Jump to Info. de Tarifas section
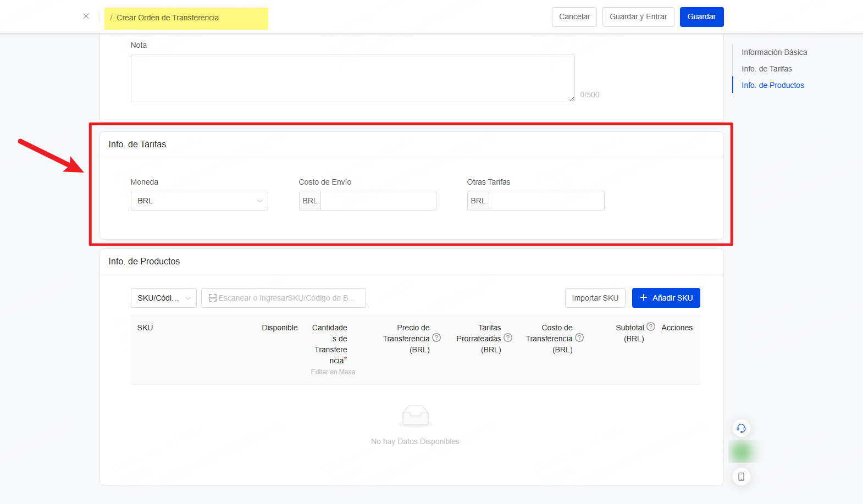This screenshot has width=863, height=504. tap(766, 69)
